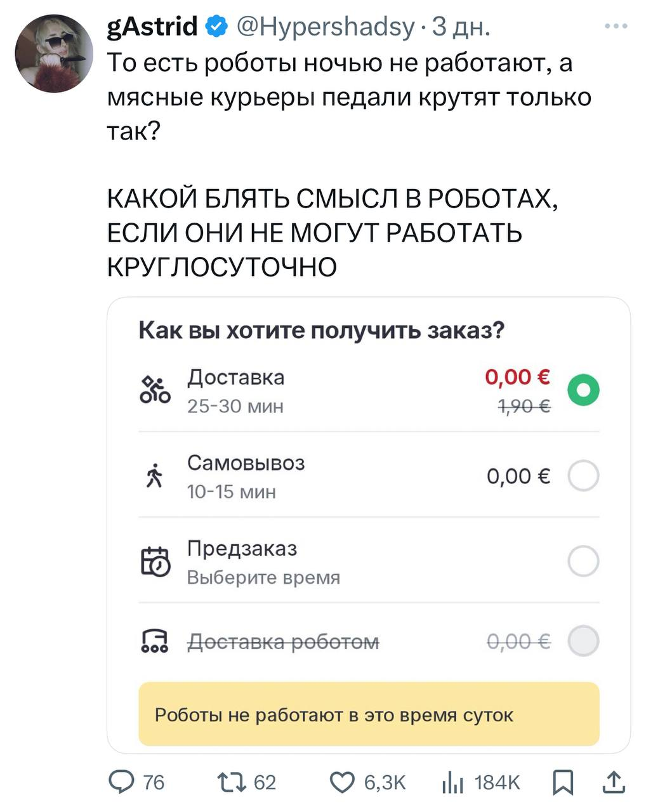Open the gAstrid profile avatar
This screenshot has width=646, height=812.
(x=54, y=53)
